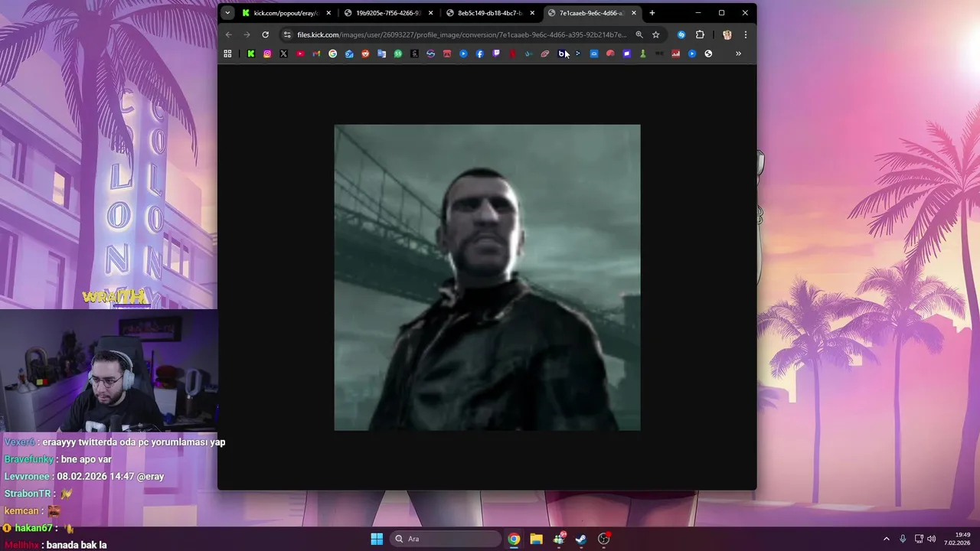Open the Gmail bookmark
Viewport: 980px width, 551px height.
tap(316, 54)
